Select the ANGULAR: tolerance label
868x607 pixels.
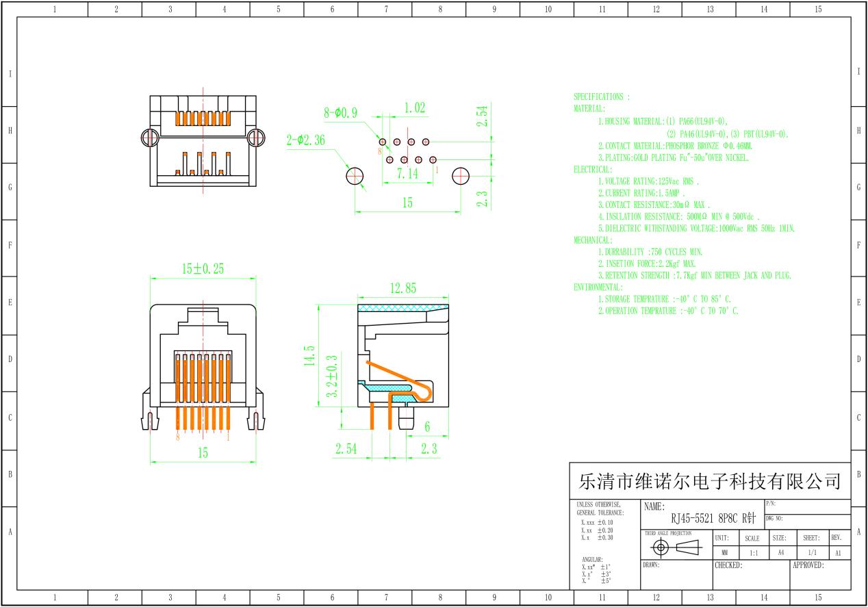pos(592,559)
